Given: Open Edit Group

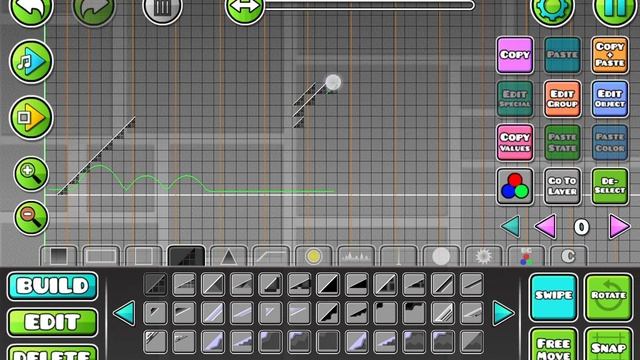Looking at the screenshot, I should 562,98.
